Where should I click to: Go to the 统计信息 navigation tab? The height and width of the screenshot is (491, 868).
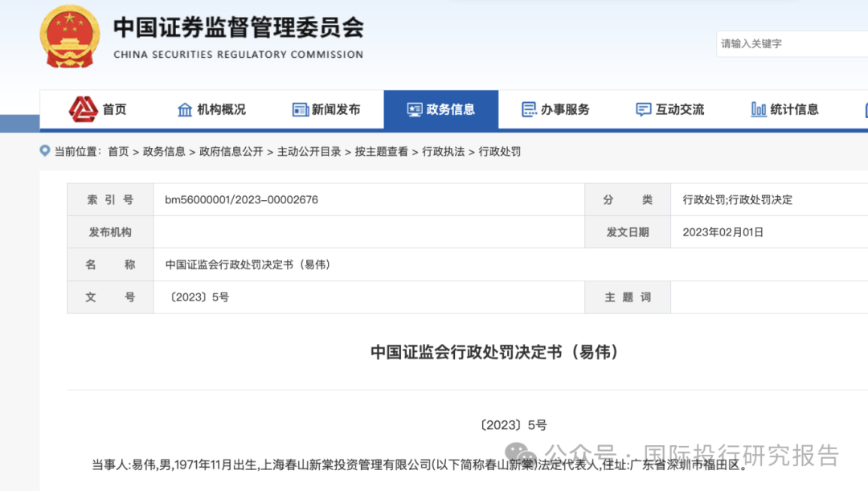coord(785,109)
